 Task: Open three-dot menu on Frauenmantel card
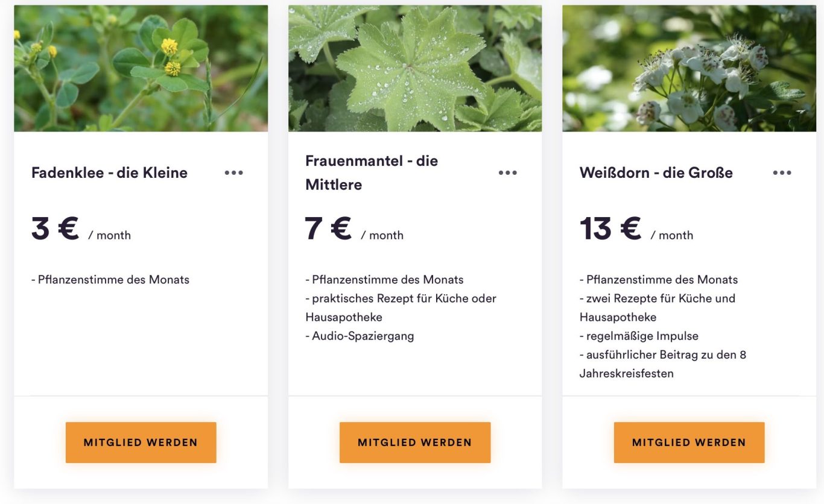(x=507, y=173)
